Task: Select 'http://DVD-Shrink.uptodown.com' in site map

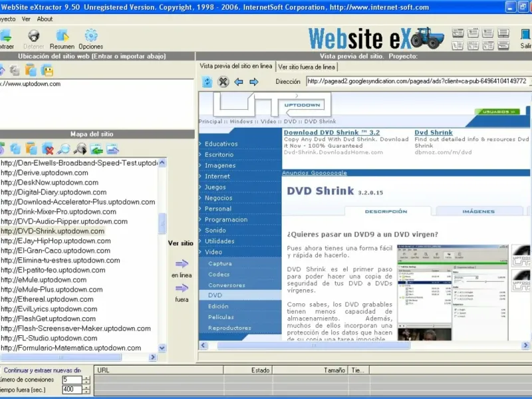Action: coord(53,231)
